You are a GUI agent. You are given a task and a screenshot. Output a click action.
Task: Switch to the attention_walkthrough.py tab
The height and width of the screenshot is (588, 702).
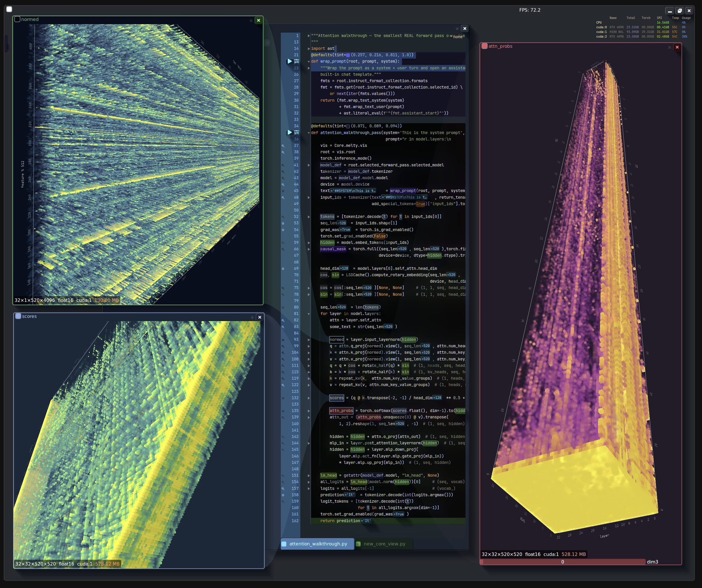point(318,544)
